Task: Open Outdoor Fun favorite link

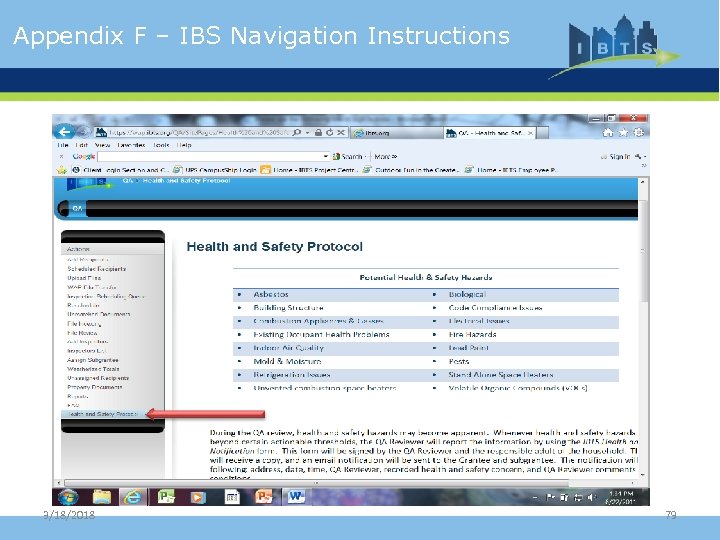Action: (x=410, y=170)
